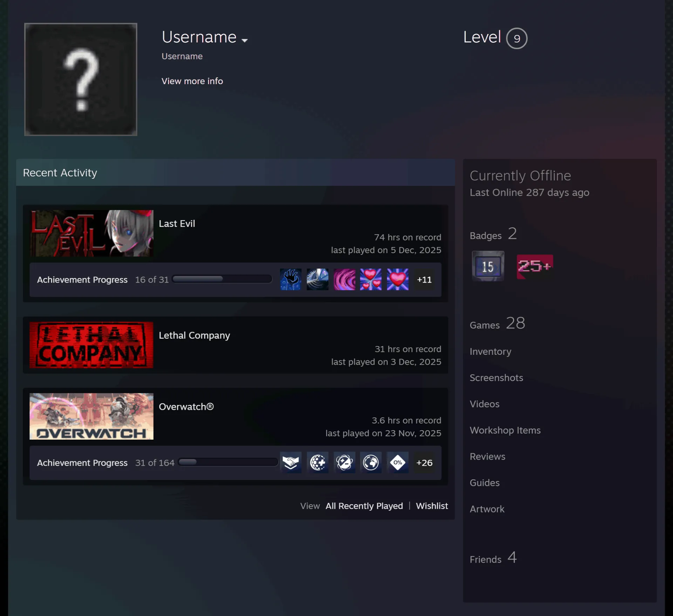This screenshot has height=616, width=673.
Task: Click the Last Evil game title
Action: click(x=177, y=223)
